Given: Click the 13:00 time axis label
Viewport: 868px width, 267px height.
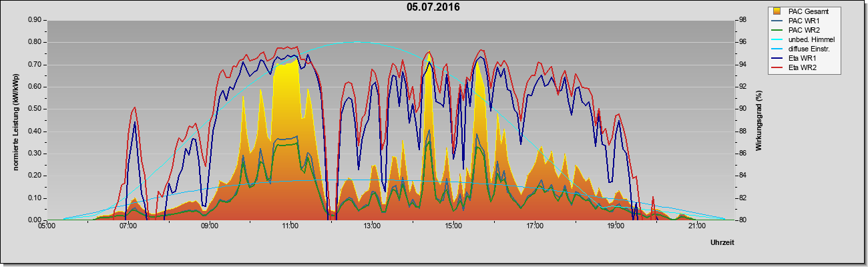Looking at the screenshot, I should pos(372,226).
